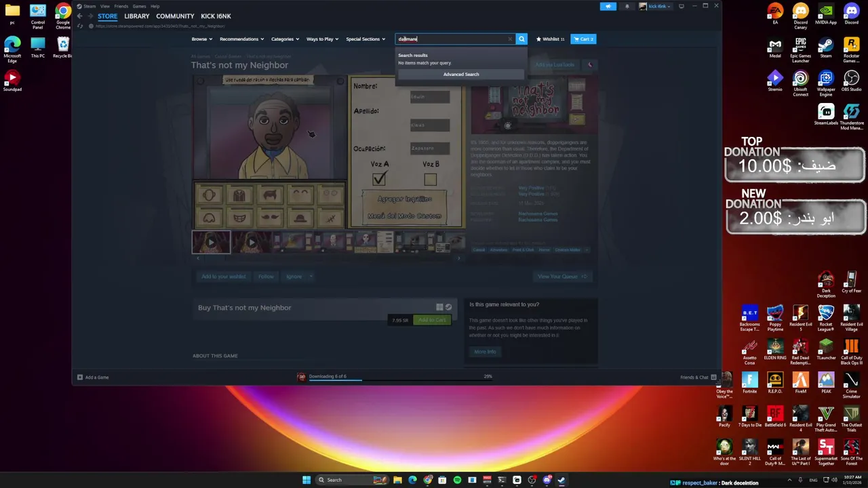The image size is (868, 488).
Task: Switch to the COMMUNITY tab
Action: point(175,16)
